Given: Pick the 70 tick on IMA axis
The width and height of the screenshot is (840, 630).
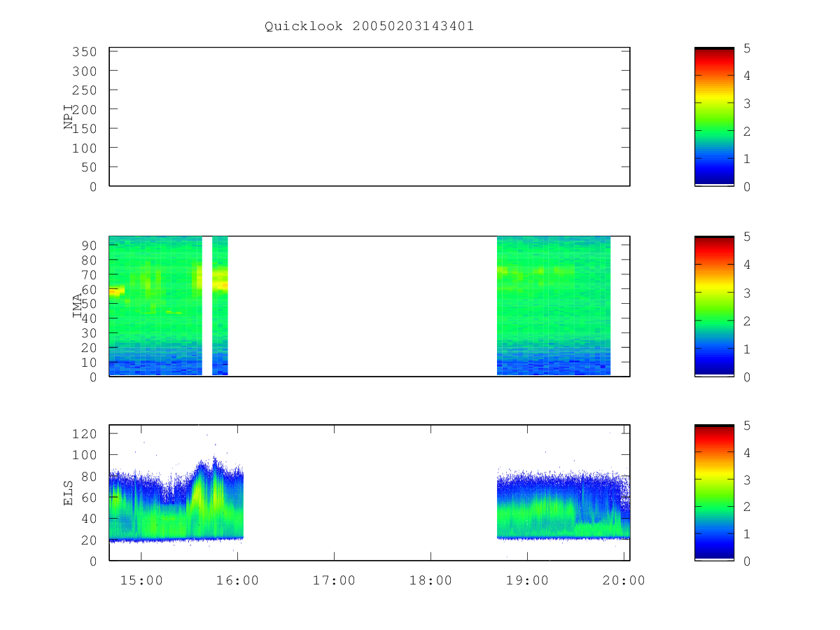Looking at the screenshot, I should click(x=89, y=274).
